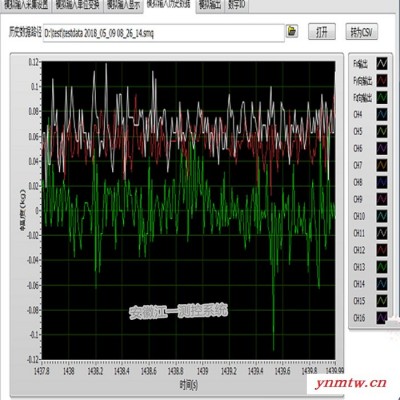Open the 模拟输入显示 tab
This screenshot has width=400, height=400.
[123, 5]
